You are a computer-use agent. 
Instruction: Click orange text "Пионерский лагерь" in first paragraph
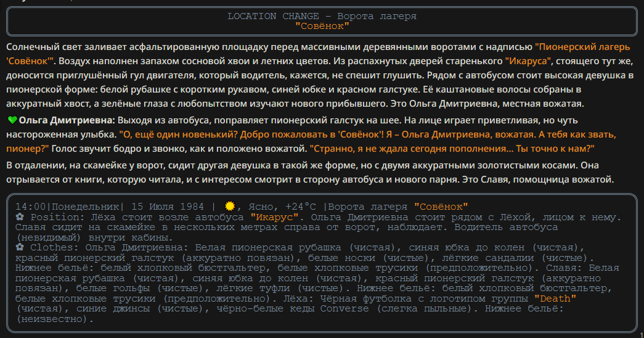click(582, 47)
